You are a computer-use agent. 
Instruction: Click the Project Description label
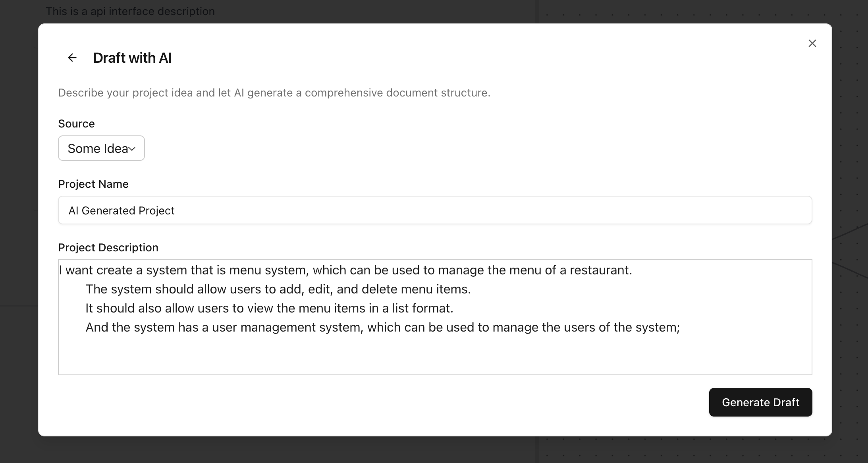pos(108,247)
